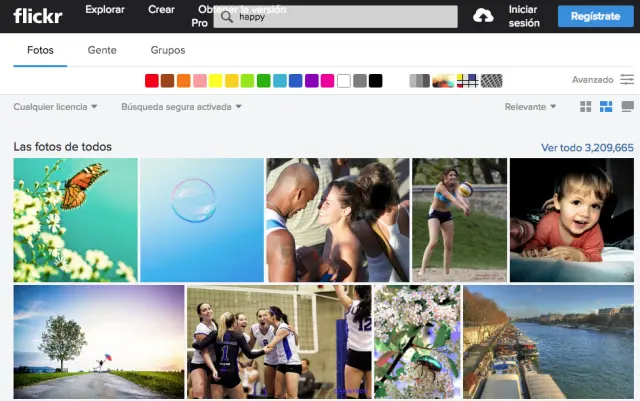Expand the Cualquier licencia dropdown
This screenshot has width=640, height=401.
click(56, 107)
